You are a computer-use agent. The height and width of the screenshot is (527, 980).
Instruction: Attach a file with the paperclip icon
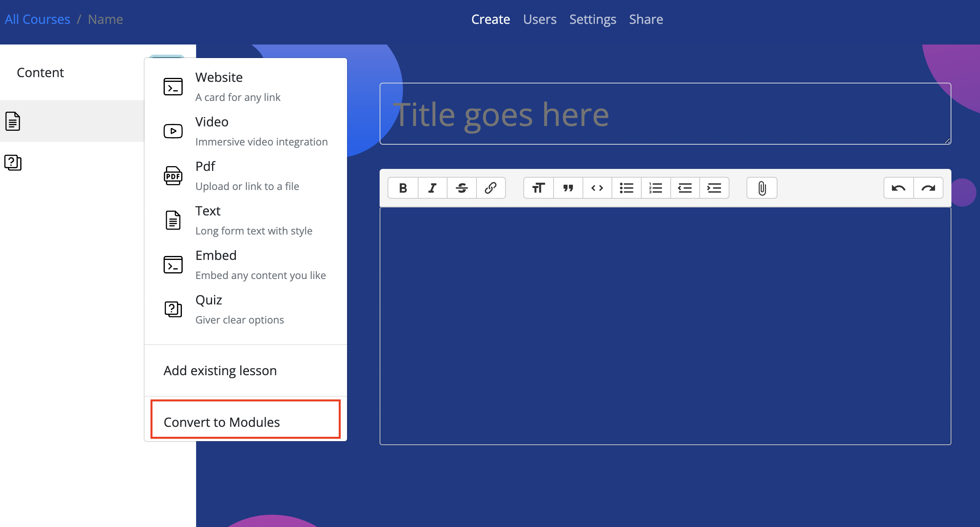click(762, 188)
